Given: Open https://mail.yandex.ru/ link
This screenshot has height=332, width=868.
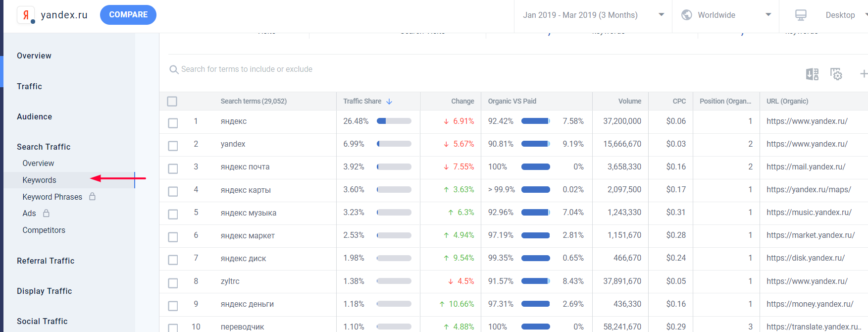Looking at the screenshot, I should click(806, 167).
